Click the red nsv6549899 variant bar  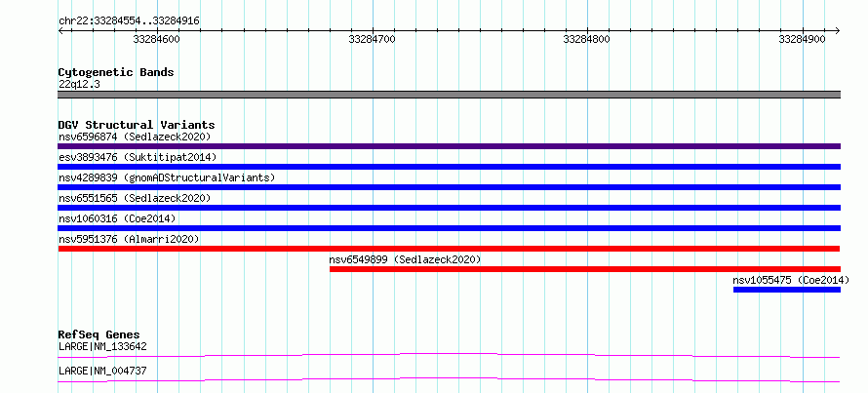585,269
